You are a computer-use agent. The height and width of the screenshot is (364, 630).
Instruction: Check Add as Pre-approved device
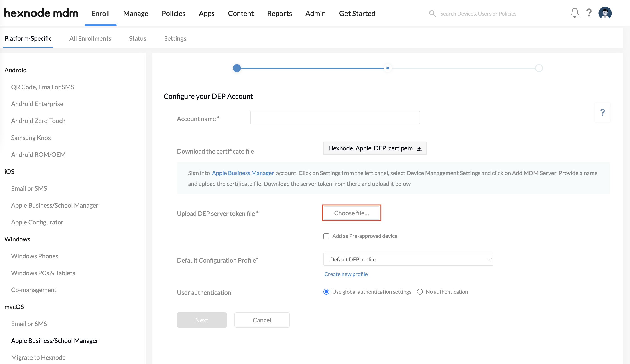pos(326,236)
